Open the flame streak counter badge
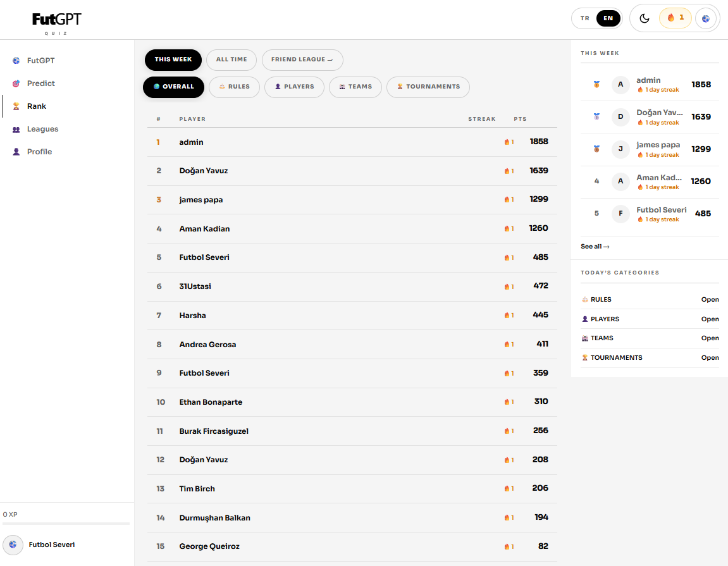The image size is (728, 566). click(676, 18)
